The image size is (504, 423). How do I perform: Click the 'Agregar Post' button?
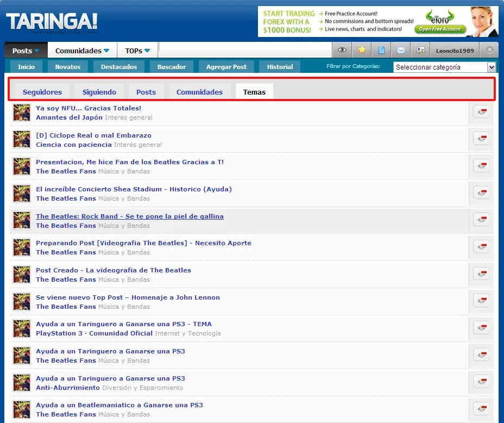(x=226, y=67)
